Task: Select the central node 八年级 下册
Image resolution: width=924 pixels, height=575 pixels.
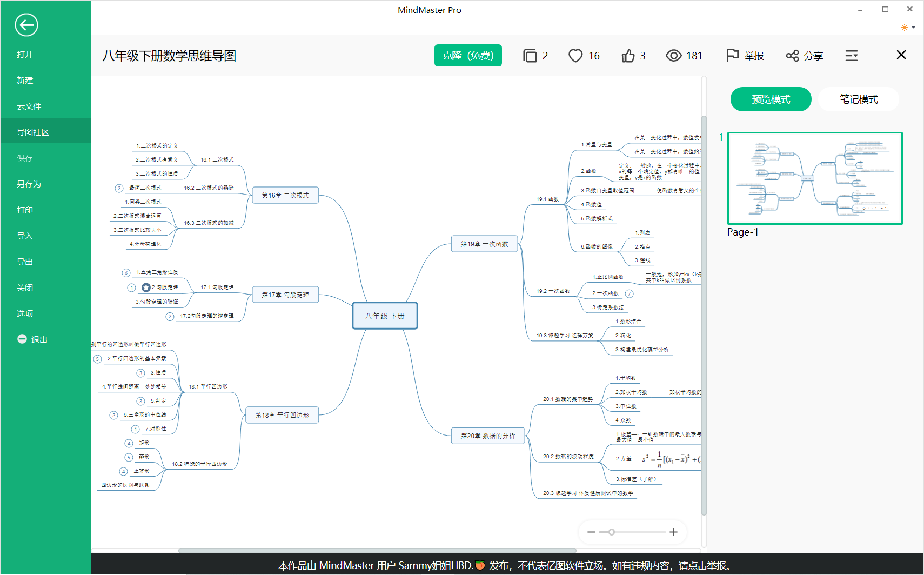Action: (x=385, y=316)
